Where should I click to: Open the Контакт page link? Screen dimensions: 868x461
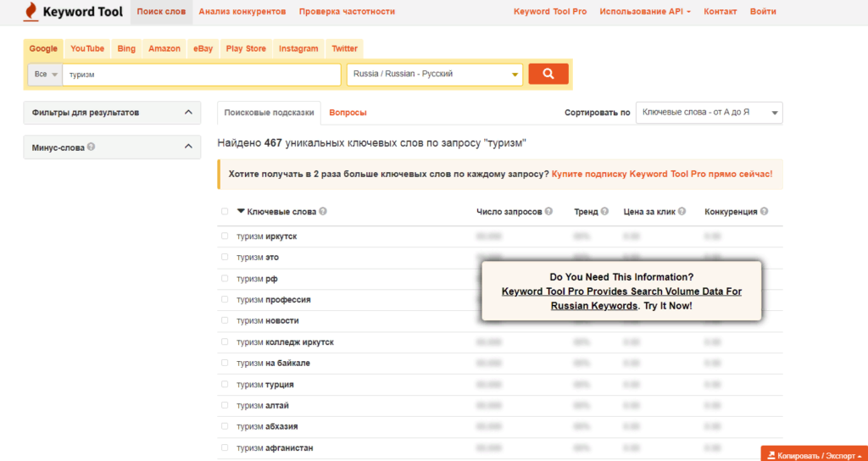tap(721, 12)
